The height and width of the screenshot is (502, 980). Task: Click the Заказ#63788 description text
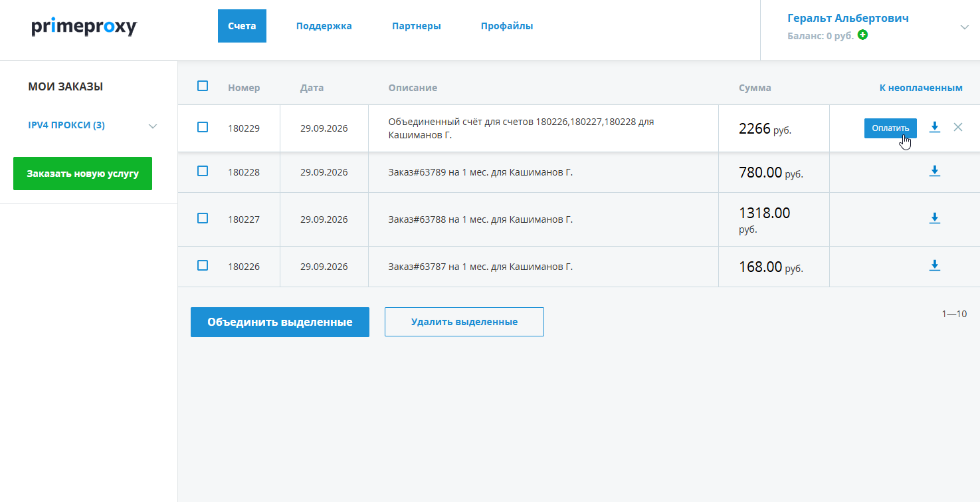pyautogui.click(x=480, y=219)
